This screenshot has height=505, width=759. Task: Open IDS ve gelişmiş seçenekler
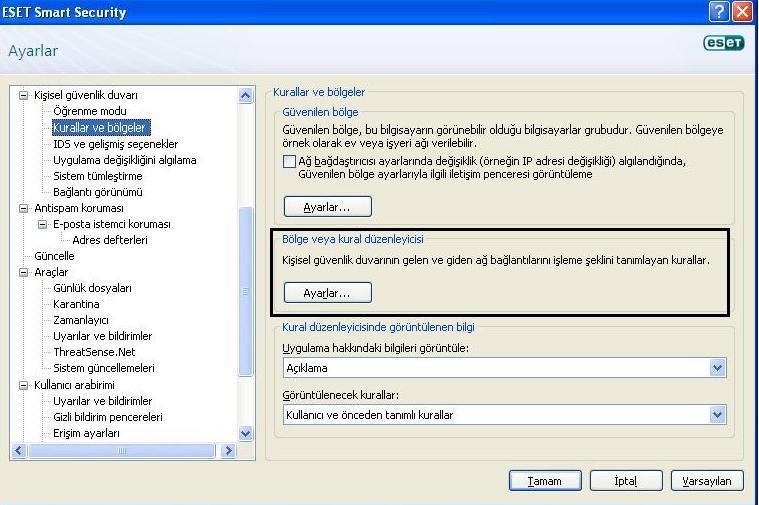coord(115,144)
